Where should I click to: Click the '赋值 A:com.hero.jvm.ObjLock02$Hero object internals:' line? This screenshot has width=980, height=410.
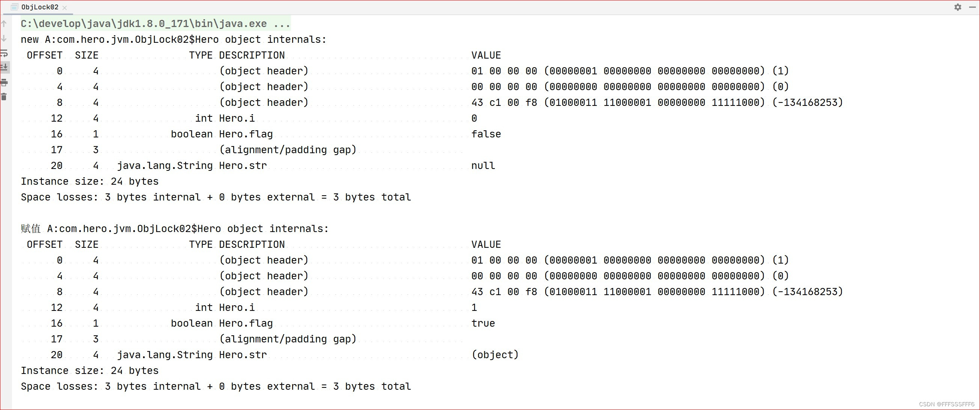click(175, 229)
